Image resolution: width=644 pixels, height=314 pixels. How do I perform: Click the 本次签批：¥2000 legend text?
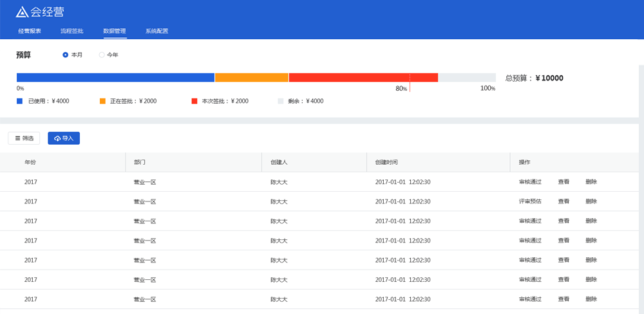225,101
